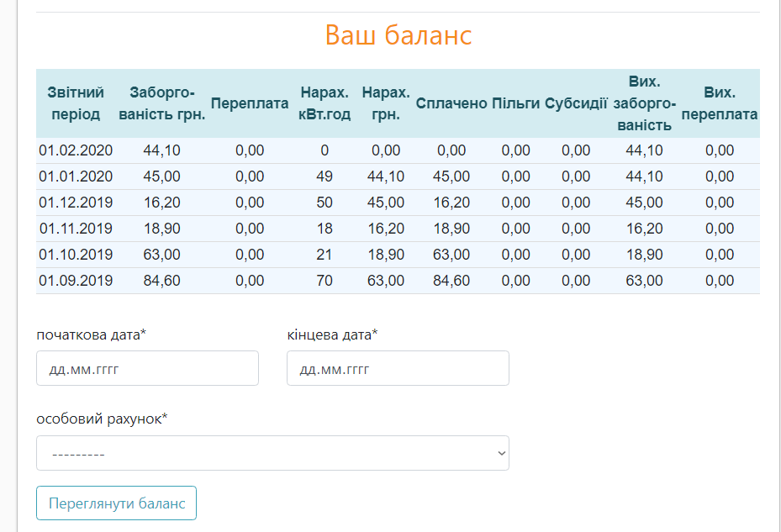Click the dropdown chevron arrow of особовий рахунок
Screen dimensions: 781x532
click(501, 453)
